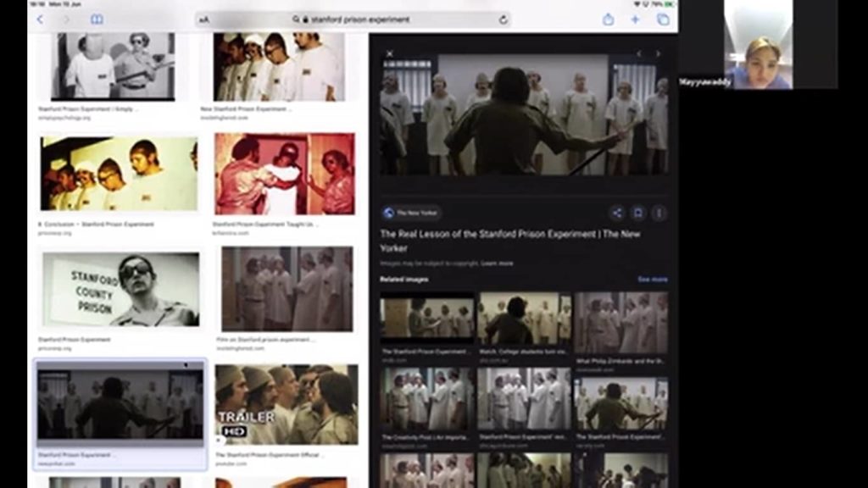
Task: Open the Safari share sheet icon
Action: 609,19
